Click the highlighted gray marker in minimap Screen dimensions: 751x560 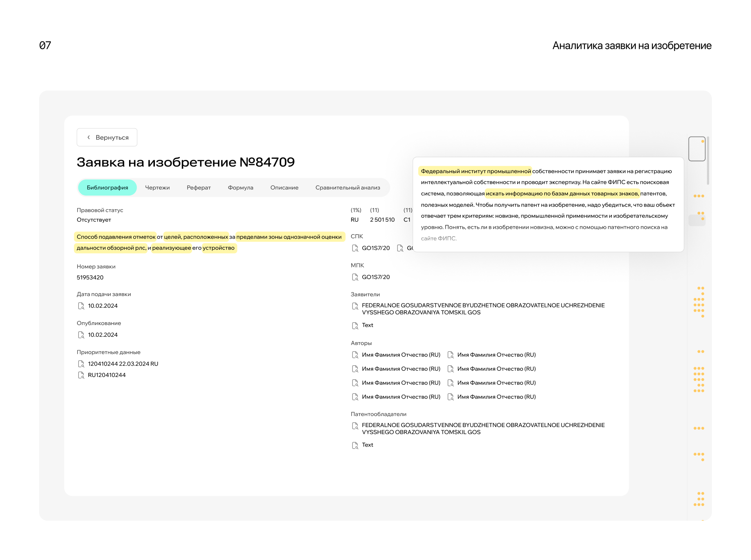(697, 220)
